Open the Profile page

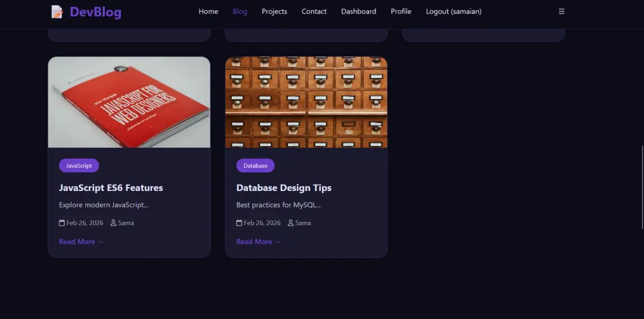tap(401, 12)
